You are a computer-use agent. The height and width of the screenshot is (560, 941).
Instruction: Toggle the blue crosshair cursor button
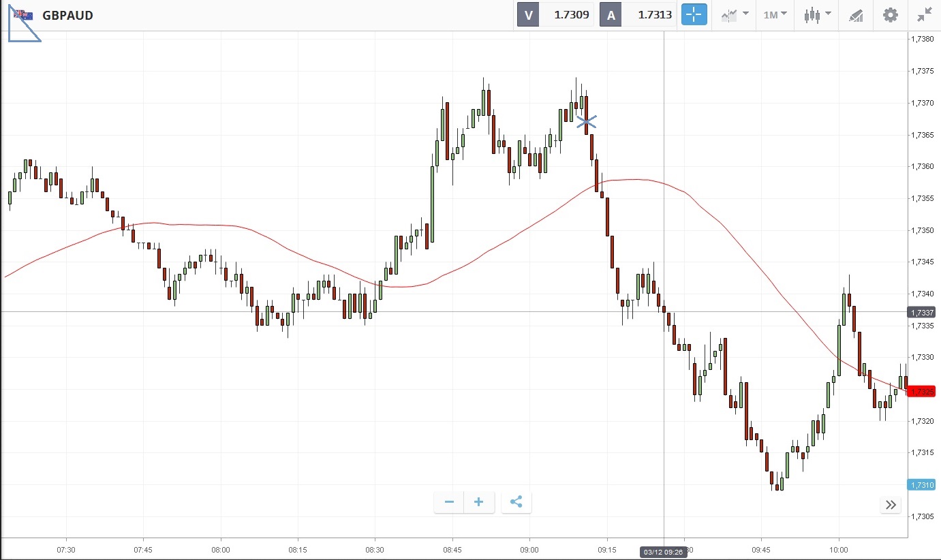(x=694, y=15)
